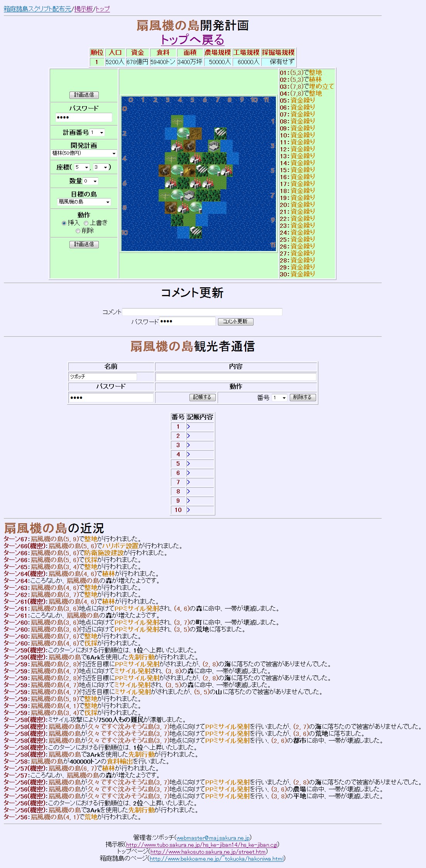Select the leftmost dish facility in map row 6
426x868 pixels.
[x=171, y=183]
